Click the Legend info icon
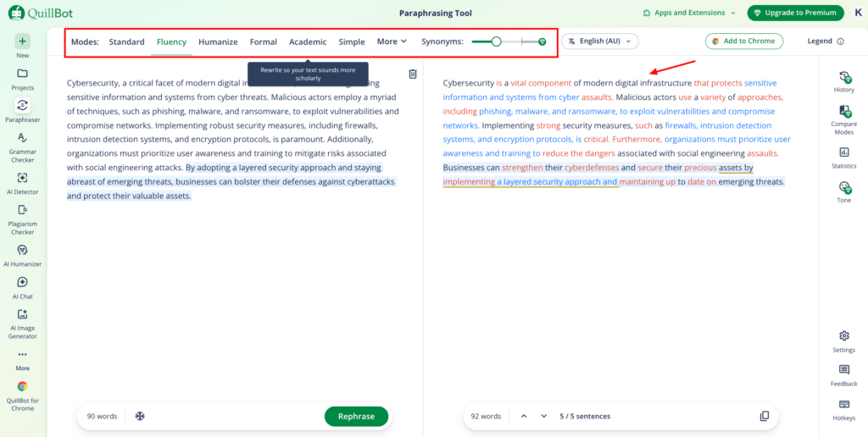This screenshot has width=868, height=437. [840, 41]
